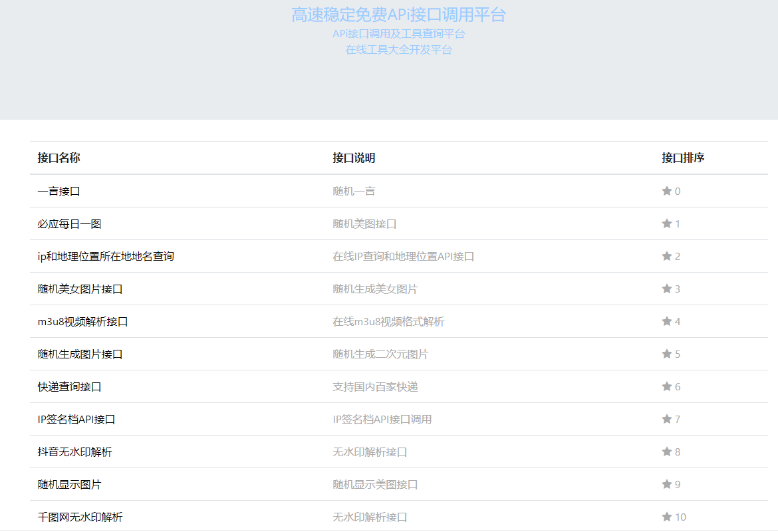Click the 接口排序 column header
This screenshot has height=532, width=778.
[683, 158]
